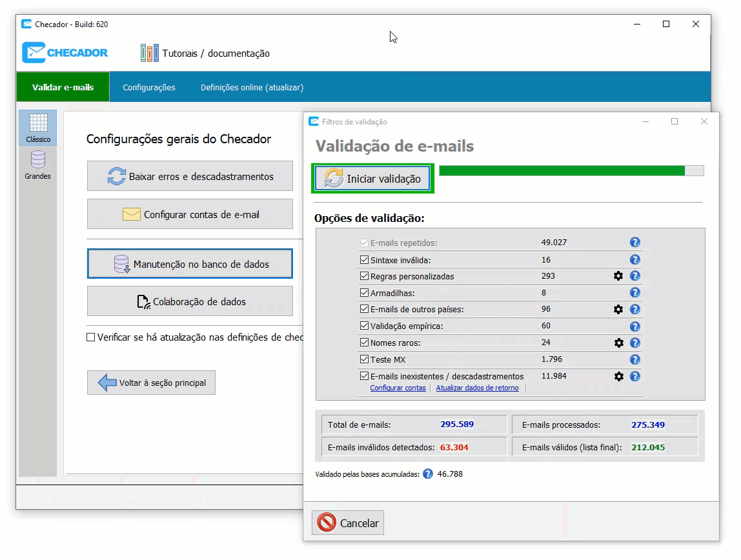Open the Configurar contas link
The height and width of the screenshot is (560, 741).
398,388
